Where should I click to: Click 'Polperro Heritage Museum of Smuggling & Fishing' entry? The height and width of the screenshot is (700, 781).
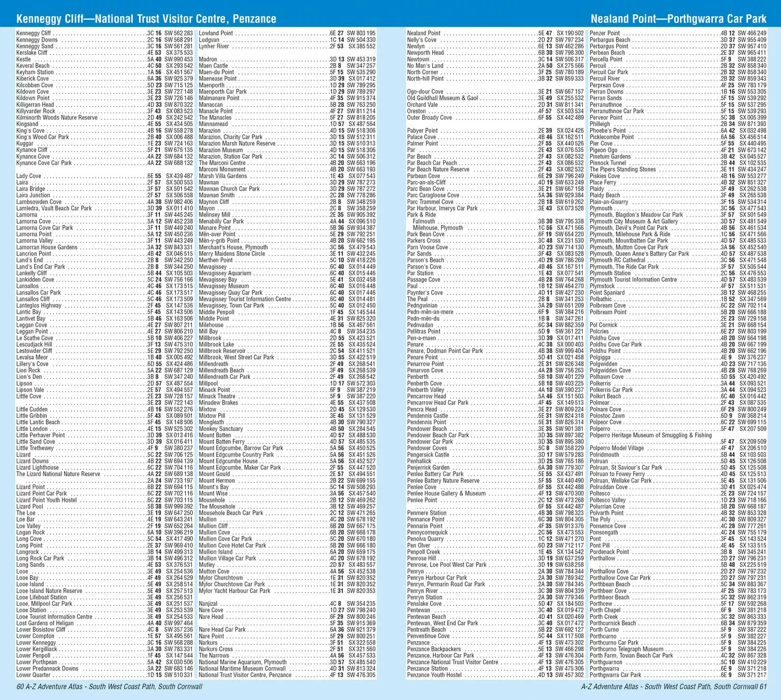pos(678,438)
